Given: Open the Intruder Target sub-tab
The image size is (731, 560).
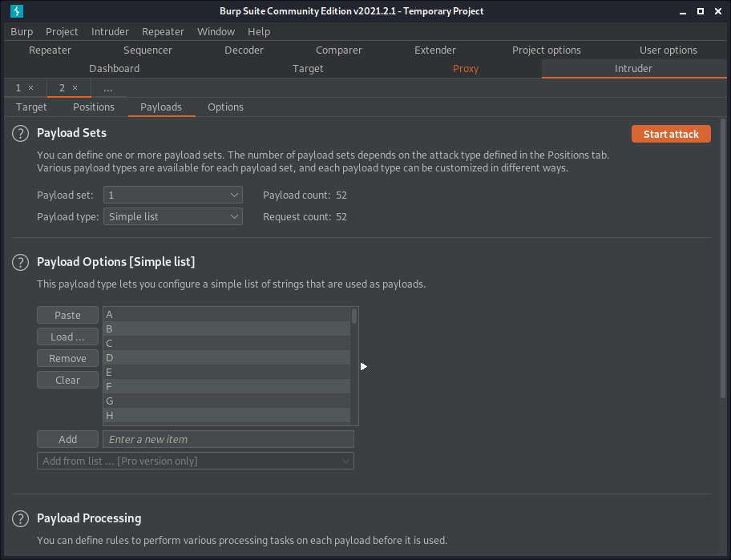Looking at the screenshot, I should click(x=31, y=107).
